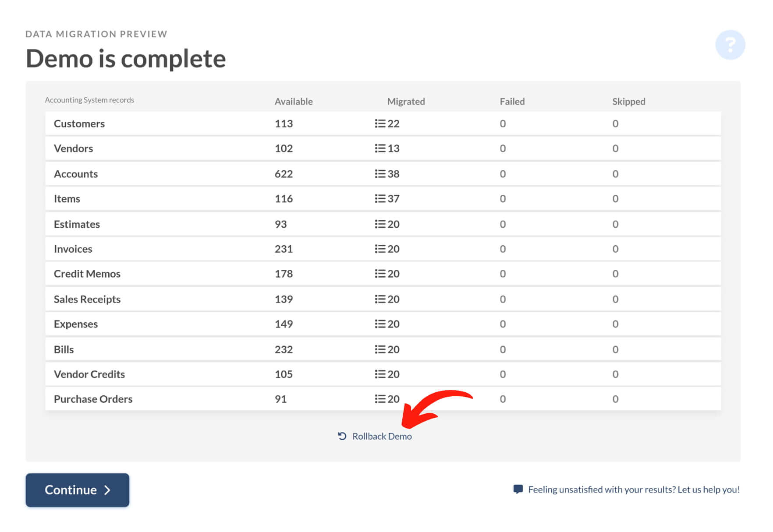This screenshot has height=532, width=773.
Task: Click Vendors migrated count 13
Action: [x=394, y=148]
